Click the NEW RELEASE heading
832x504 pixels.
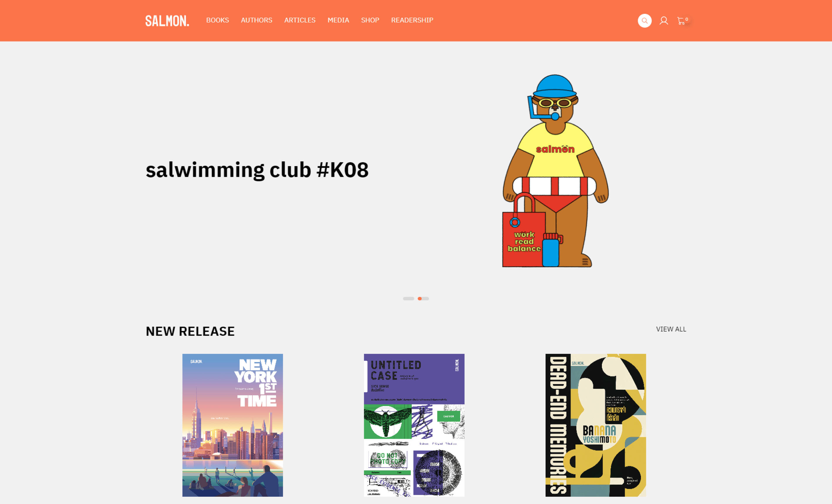click(x=190, y=331)
